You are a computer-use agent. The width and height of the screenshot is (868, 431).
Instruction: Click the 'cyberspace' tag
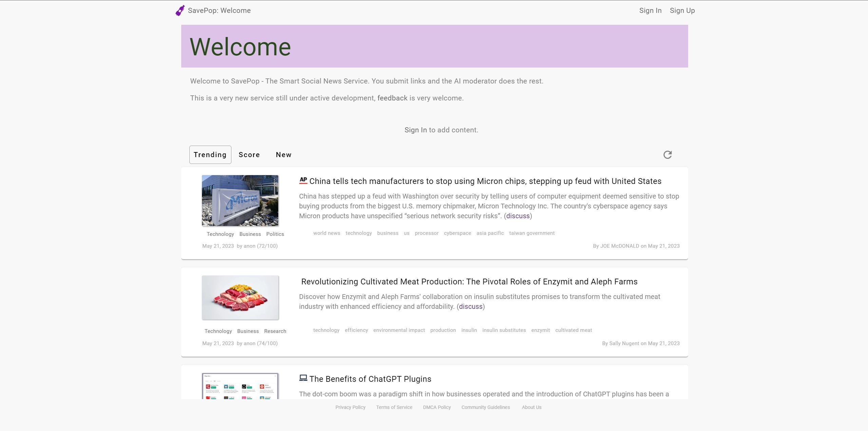tap(457, 233)
